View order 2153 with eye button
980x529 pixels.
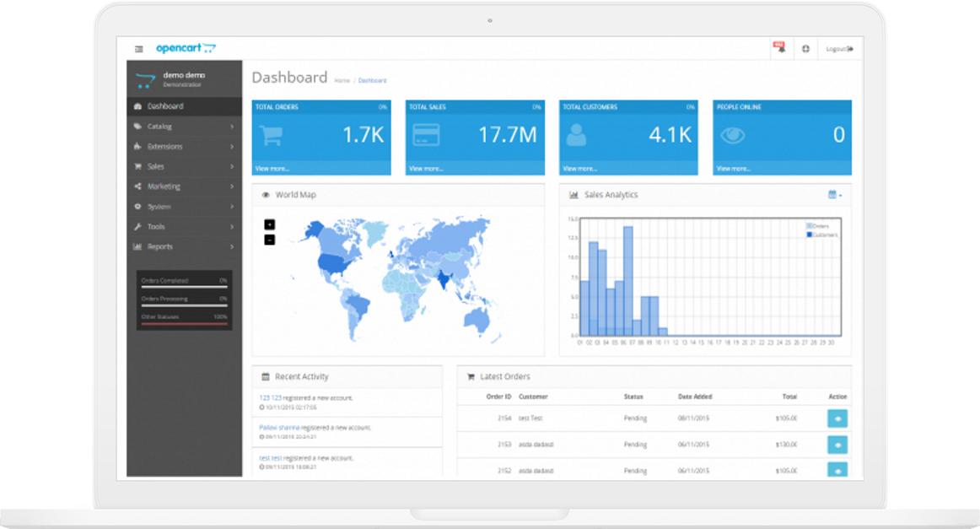[837, 445]
